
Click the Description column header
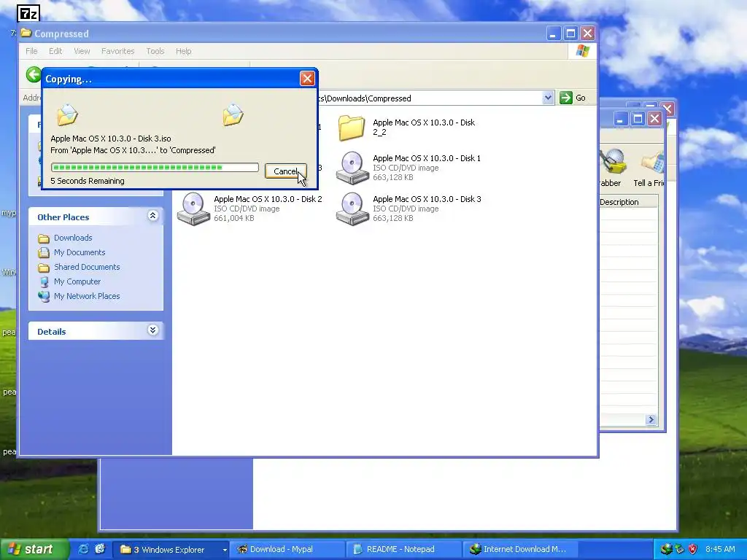pyautogui.click(x=628, y=202)
